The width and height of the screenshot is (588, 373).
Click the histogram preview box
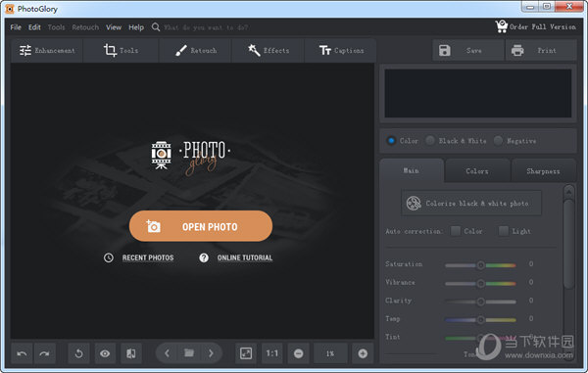point(478,93)
